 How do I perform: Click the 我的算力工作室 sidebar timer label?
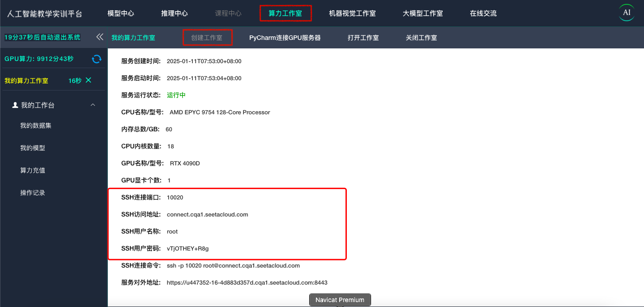coord(26,81)
